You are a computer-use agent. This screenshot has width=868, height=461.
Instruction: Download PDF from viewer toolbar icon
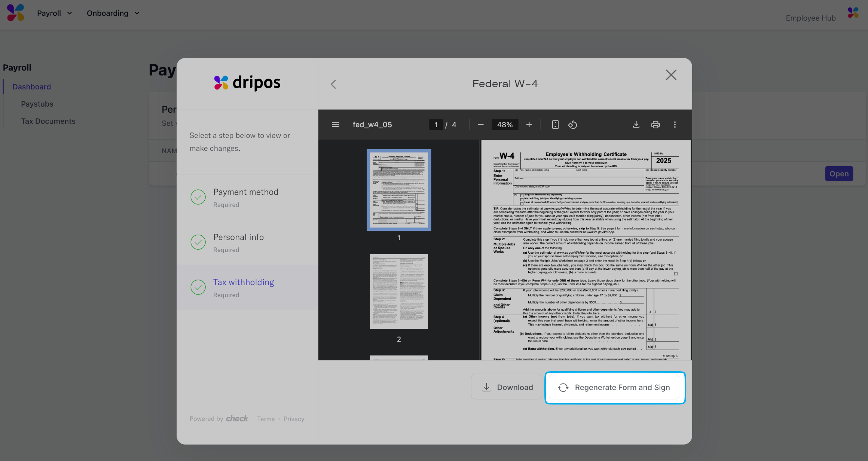[636, 125]
